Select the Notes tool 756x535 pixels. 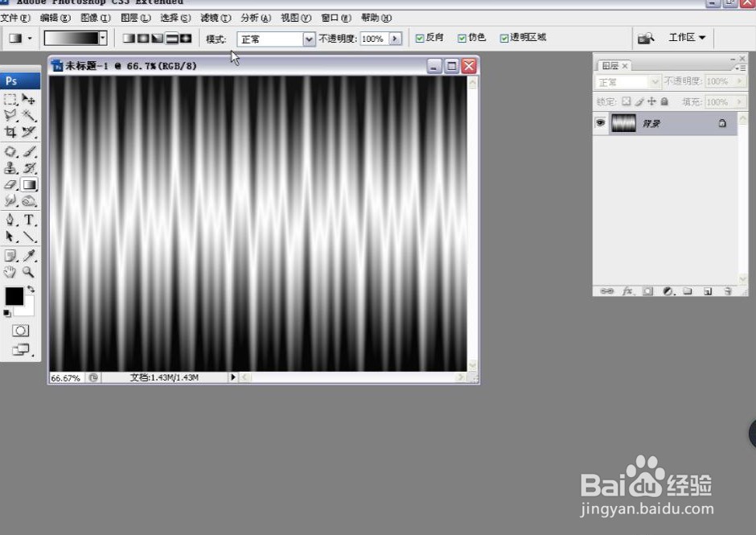pyautogui.click(x=10, y=256)
